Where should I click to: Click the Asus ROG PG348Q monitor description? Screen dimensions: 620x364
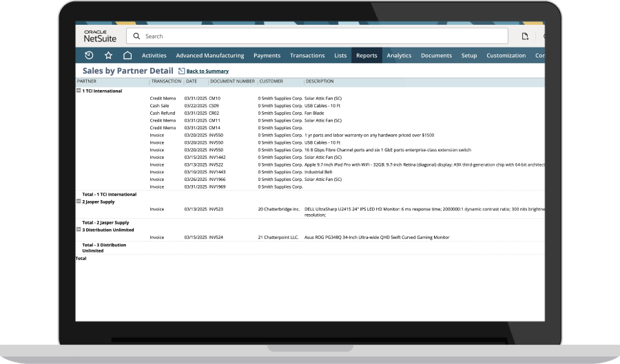(377, 237)
